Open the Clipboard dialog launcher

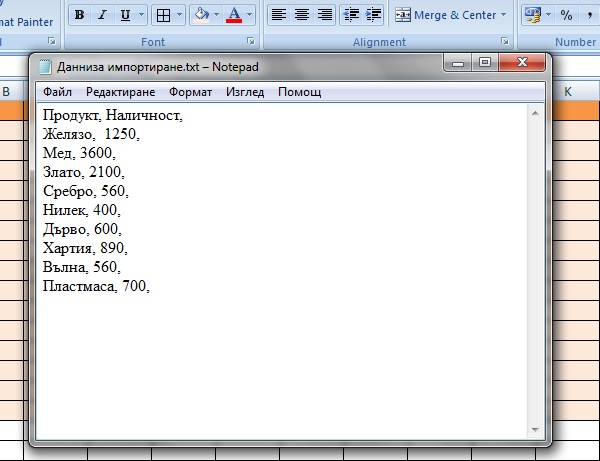click(52, 41)
